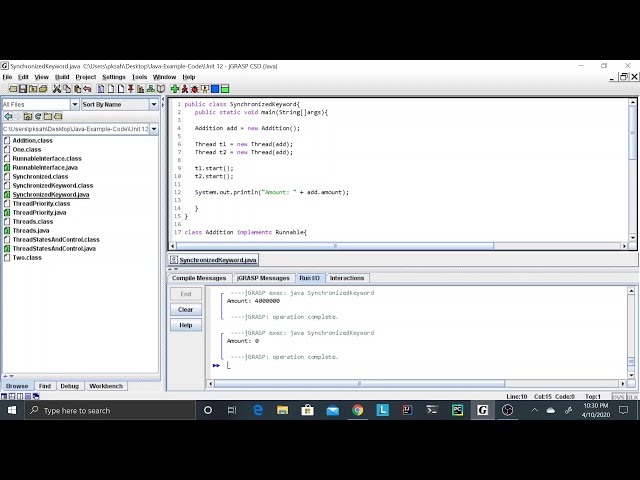This screenshot has height=480, width=640.
Task: Click the first window layout icon at bottom-left
Action: pyautogui.click(x=4, y=396)
